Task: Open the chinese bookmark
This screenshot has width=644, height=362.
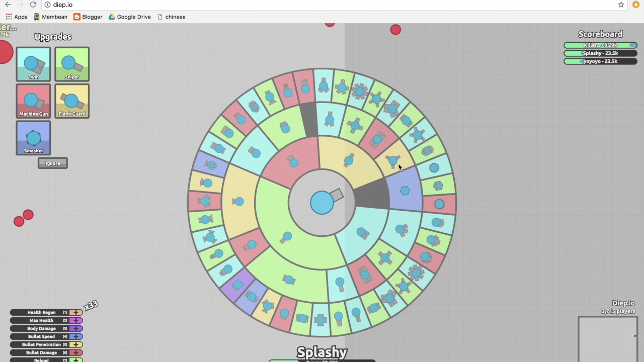Action: [172, 17]
